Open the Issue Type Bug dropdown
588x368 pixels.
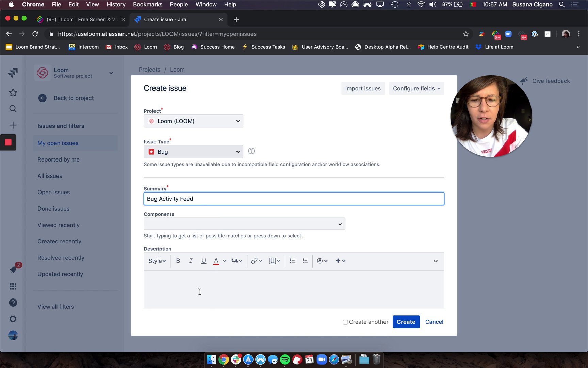click(x=193, y=152)
